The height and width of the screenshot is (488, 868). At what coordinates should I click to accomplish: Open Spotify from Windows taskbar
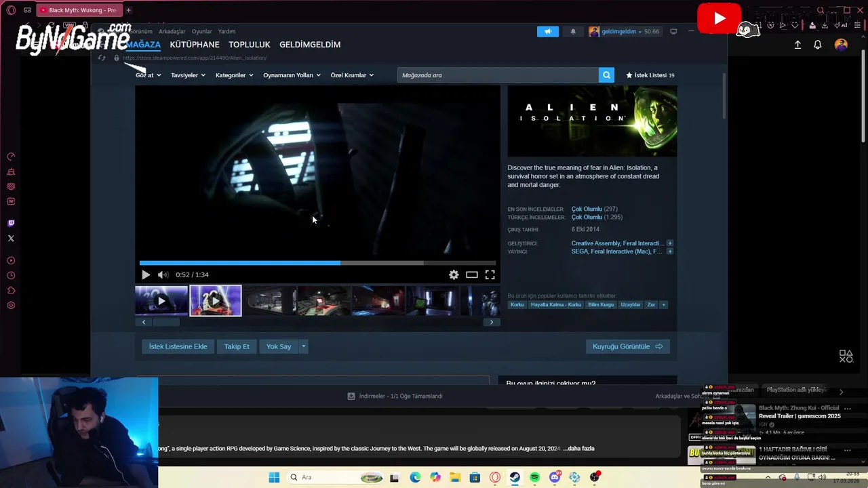534,477
